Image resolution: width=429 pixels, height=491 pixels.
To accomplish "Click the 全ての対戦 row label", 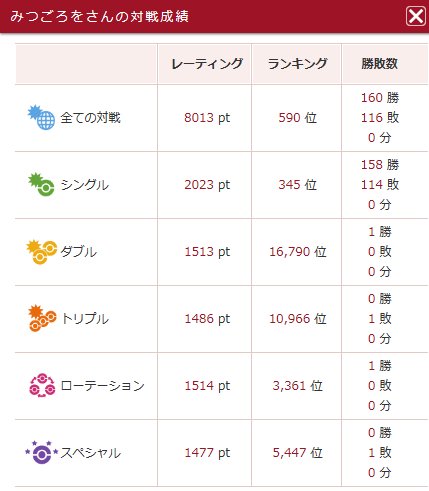I will [90, 118].
